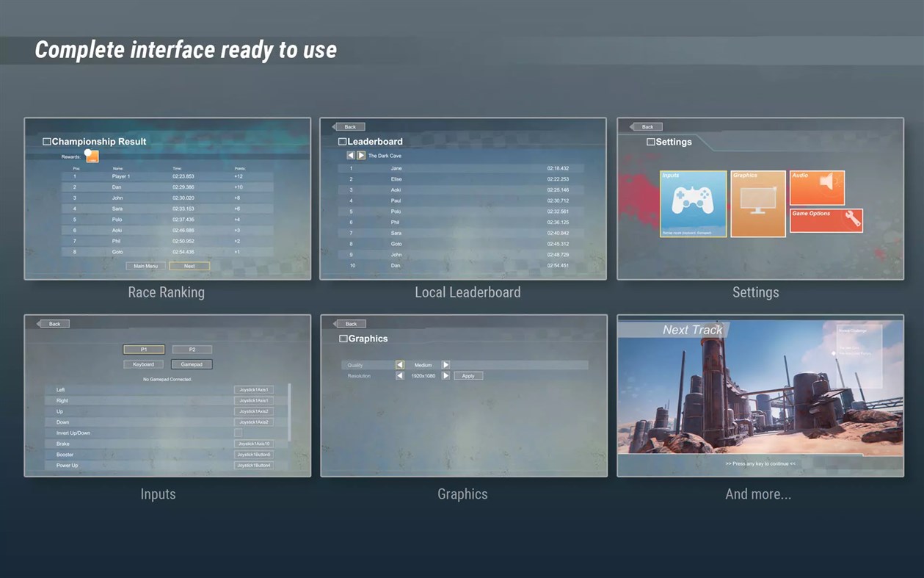This screenshot has height=578, width=924.
Task: Click the 'Invert Up/Down' label
Action: click(x=73, y=433)
